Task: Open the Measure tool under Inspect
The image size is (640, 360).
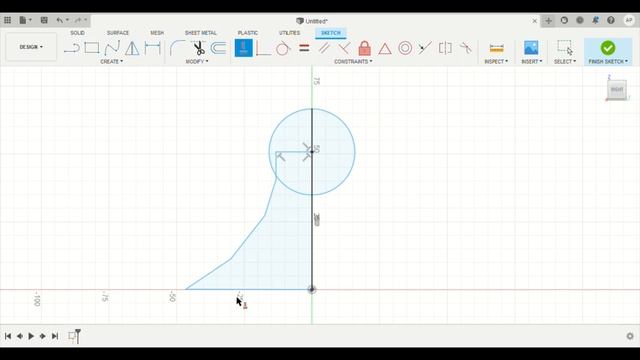Action: point(496,48)
